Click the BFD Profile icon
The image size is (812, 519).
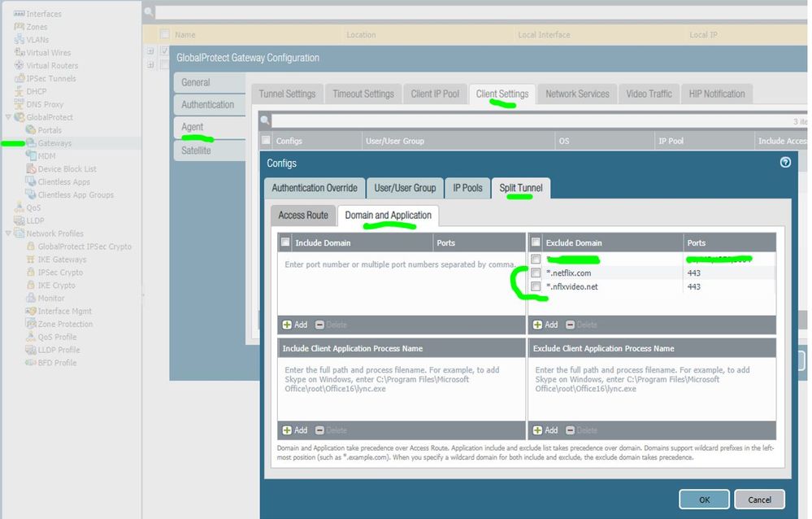point(31,363)
